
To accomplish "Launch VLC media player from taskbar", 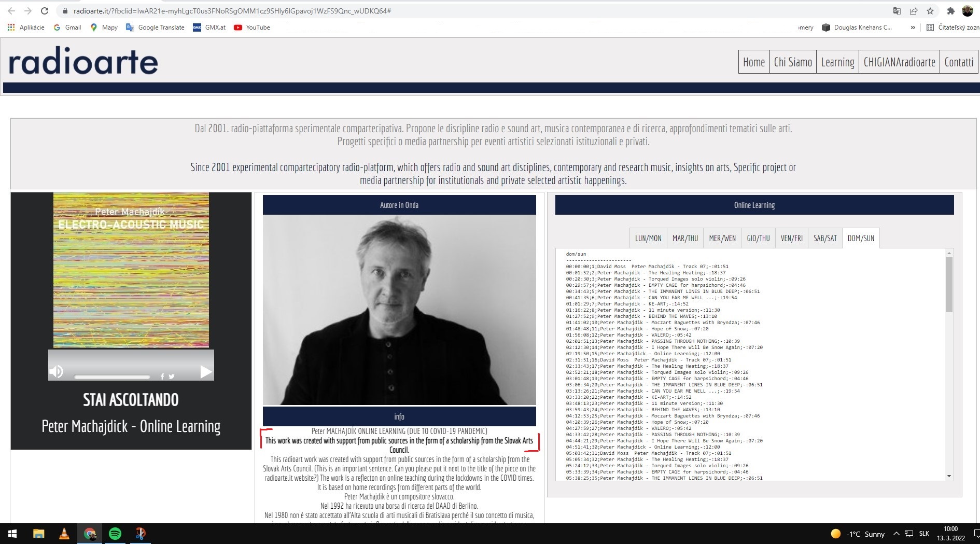I will click(64, 533).
